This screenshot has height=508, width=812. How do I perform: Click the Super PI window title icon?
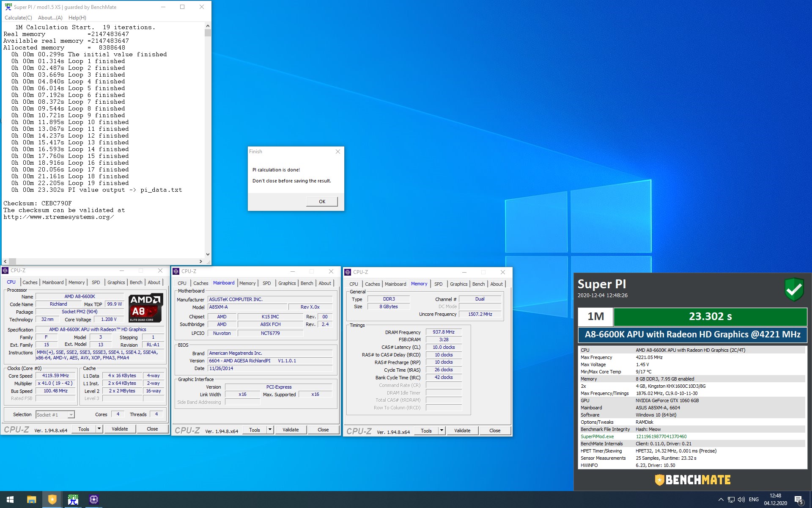(x=8, y=7)
